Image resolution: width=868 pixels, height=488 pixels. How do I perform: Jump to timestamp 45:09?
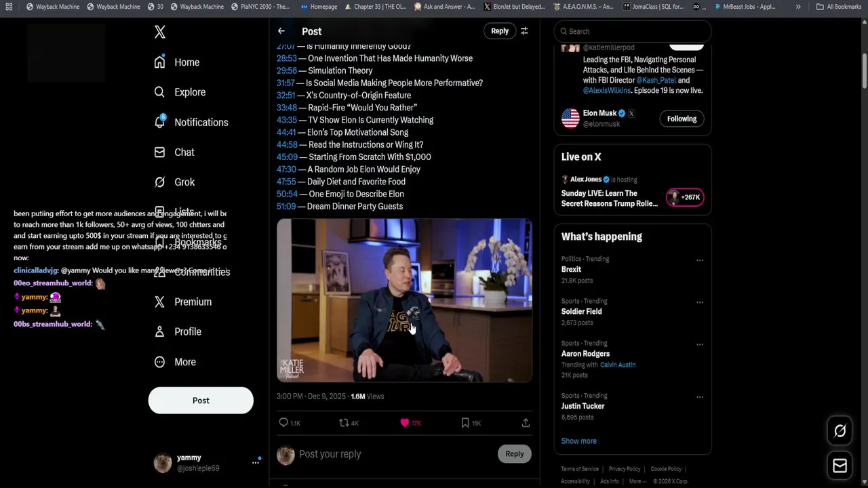pyautogui.click(x=287, y=157)
